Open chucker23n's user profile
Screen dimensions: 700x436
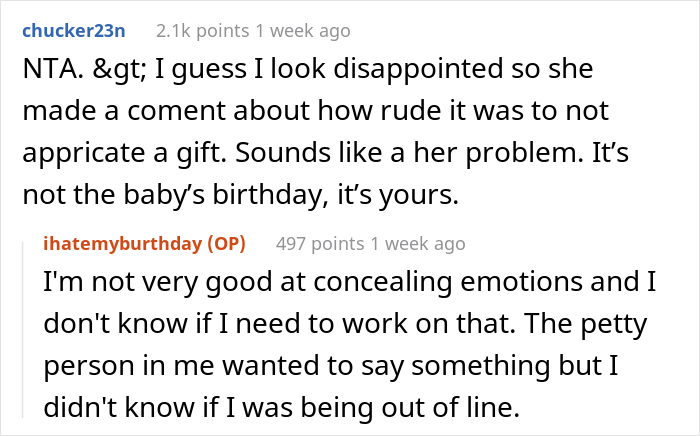[71, 30]
